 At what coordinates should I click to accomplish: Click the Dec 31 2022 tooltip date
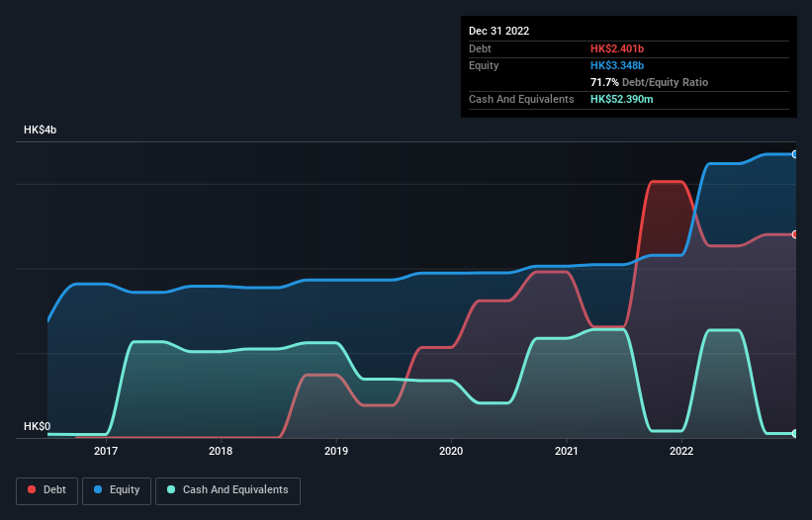[x=498, y=31]
